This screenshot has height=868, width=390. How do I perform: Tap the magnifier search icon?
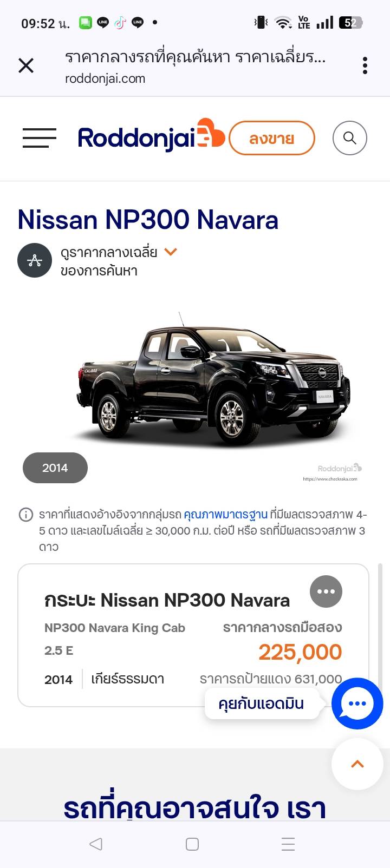[349, 138]
